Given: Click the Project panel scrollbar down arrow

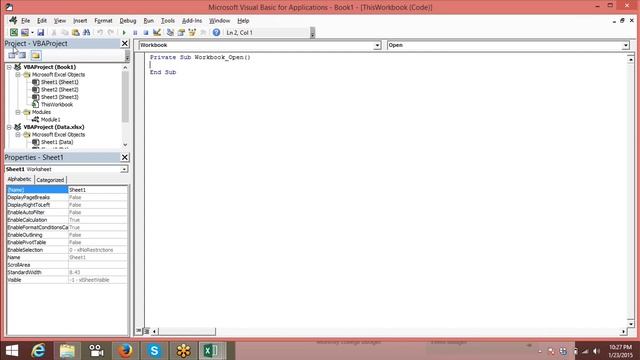Looking at the screenshot, I should (125, 144).
